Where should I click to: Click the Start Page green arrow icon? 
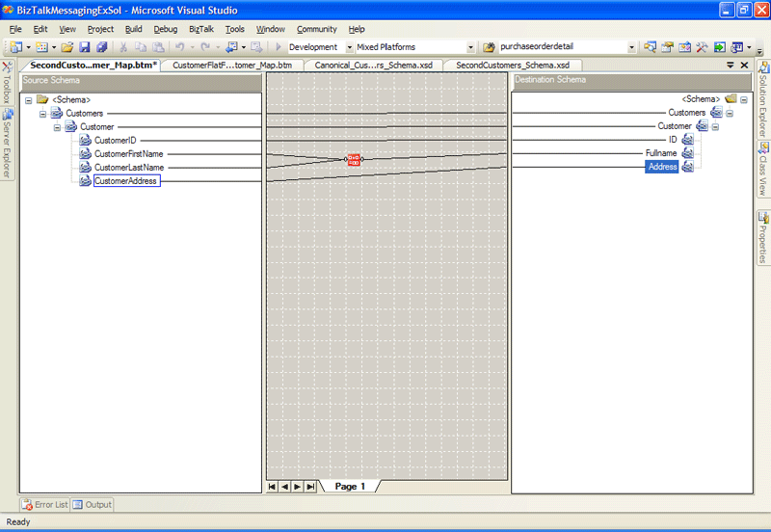point(719,47)
